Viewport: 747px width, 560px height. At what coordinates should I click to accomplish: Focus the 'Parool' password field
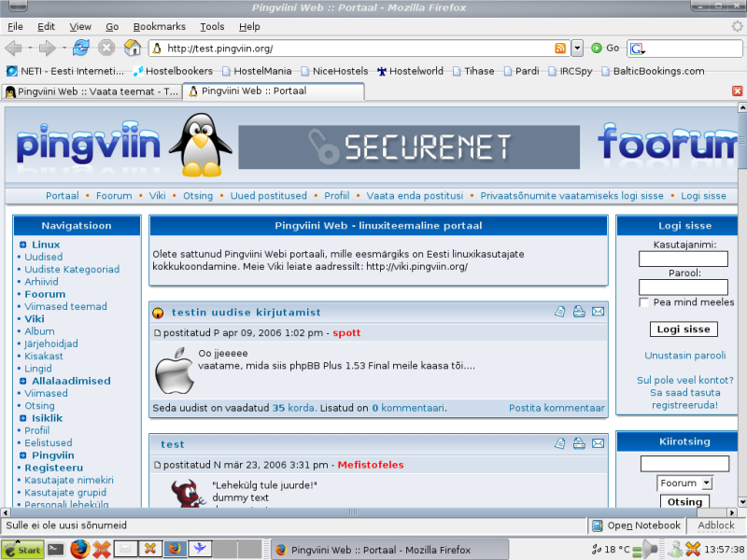(x=684, y=287)
